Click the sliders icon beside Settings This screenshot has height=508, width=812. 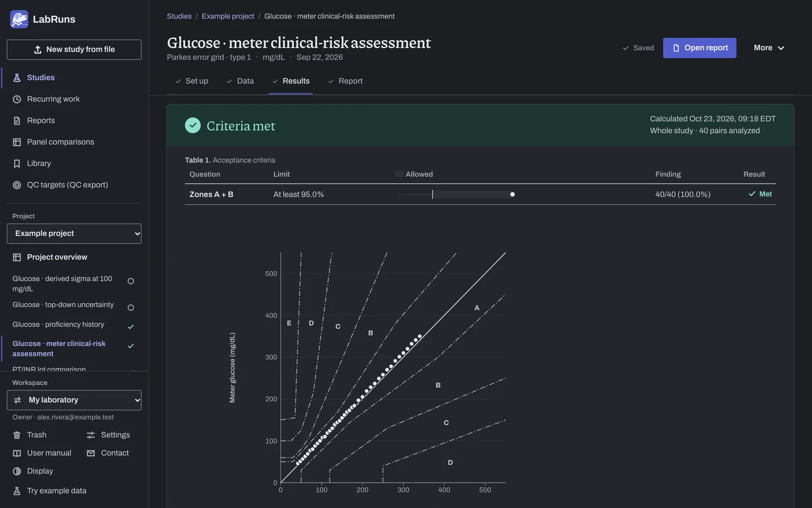point(91,435)
